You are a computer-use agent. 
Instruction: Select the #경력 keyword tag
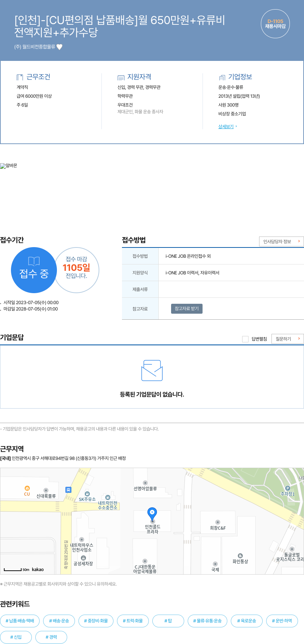51,637
